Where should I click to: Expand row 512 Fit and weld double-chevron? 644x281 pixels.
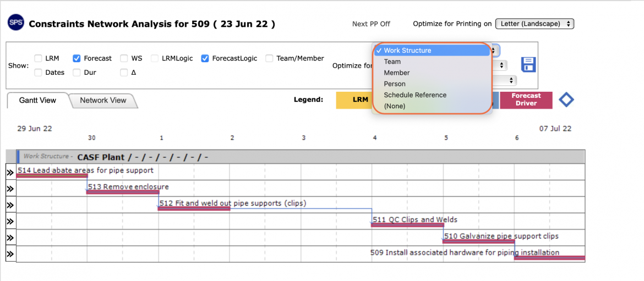tap(10, 205)
